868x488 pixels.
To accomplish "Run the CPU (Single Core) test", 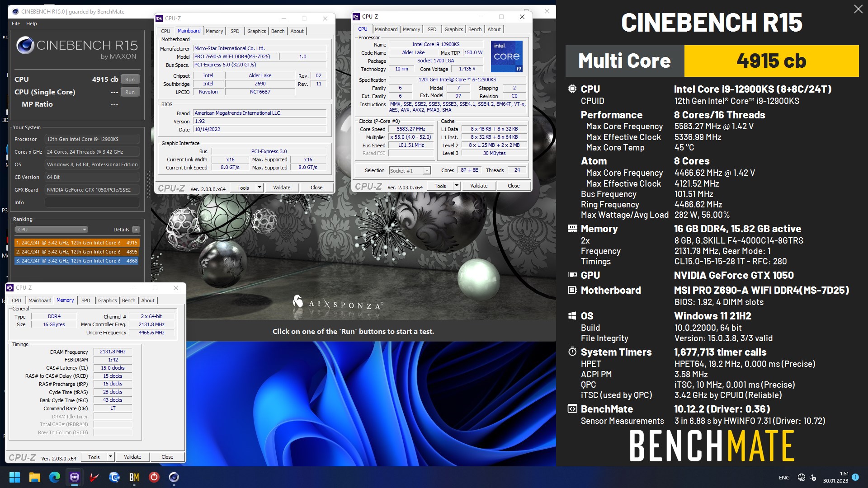I will 130,92.
